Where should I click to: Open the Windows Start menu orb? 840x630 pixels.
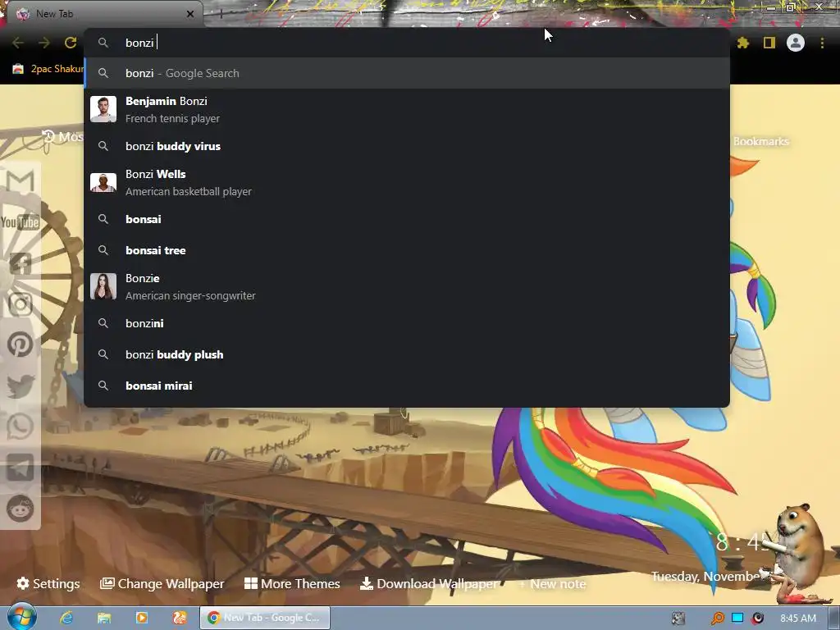(x=21, y=617)
